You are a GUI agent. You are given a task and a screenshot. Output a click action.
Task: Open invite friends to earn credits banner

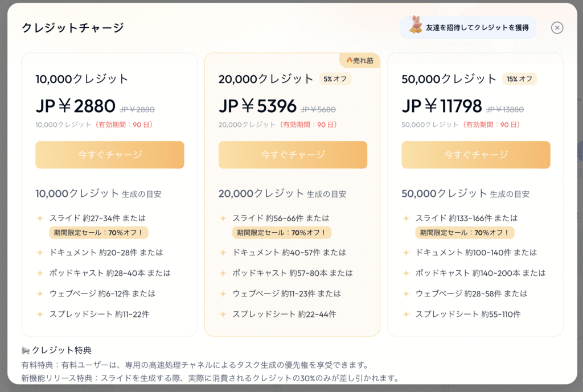(468, 27)
